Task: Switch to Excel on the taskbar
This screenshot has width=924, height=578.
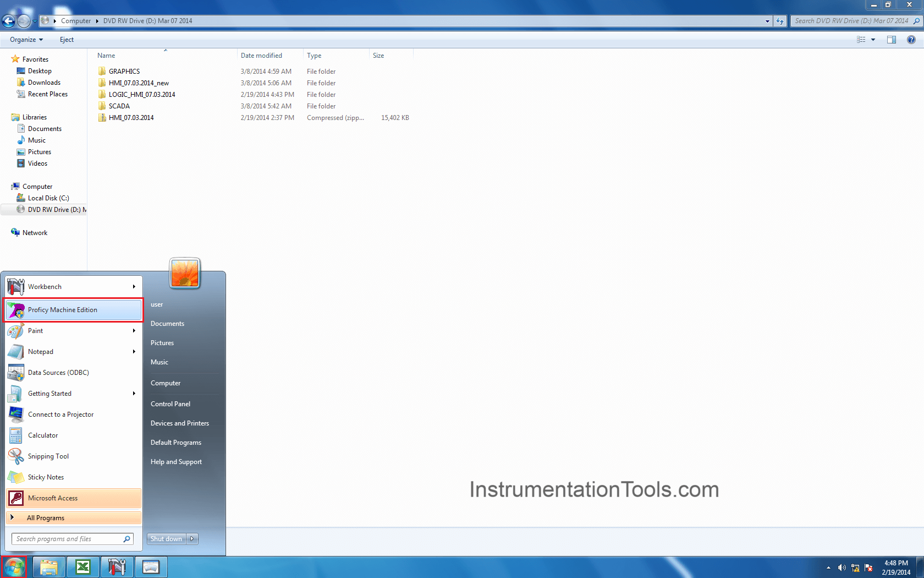Action: coord(83,567)
